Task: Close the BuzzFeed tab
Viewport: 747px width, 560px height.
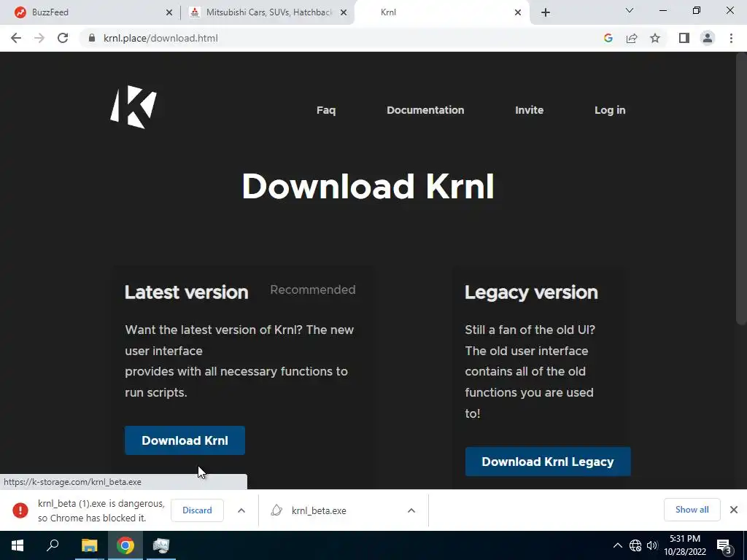Action: pos(169,12)
